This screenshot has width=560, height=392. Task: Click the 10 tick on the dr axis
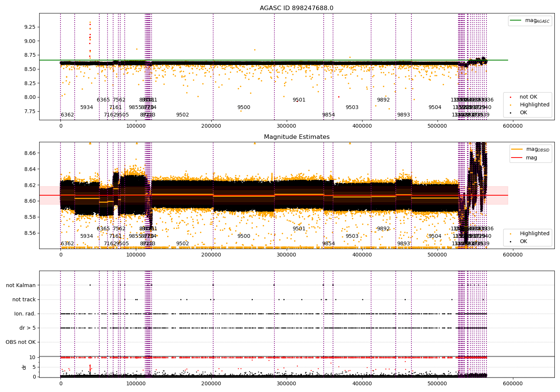(32, 357)
